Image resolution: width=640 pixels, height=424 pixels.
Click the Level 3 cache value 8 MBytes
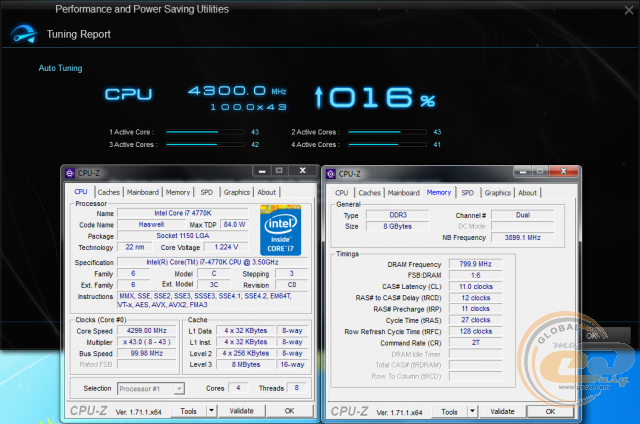(246, 364)
